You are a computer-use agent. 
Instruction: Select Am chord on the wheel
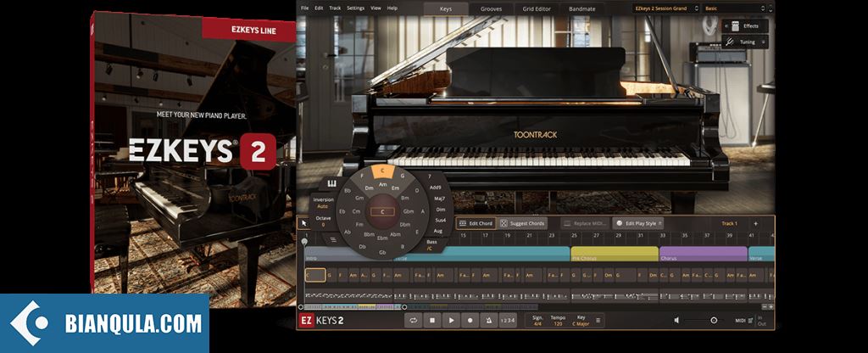tap(382, 184)
